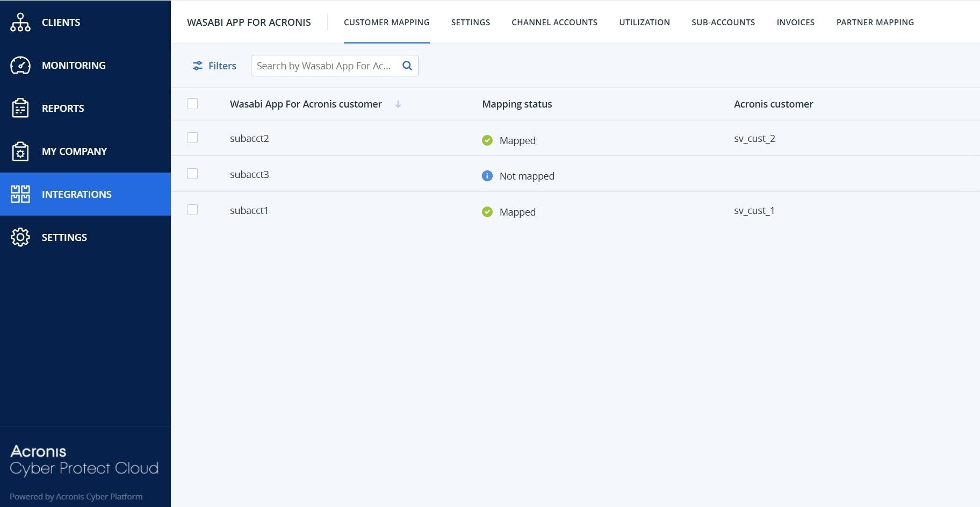Click the Filters button label
The height and width of the screenshot is (507, 980).
[222, 66]
